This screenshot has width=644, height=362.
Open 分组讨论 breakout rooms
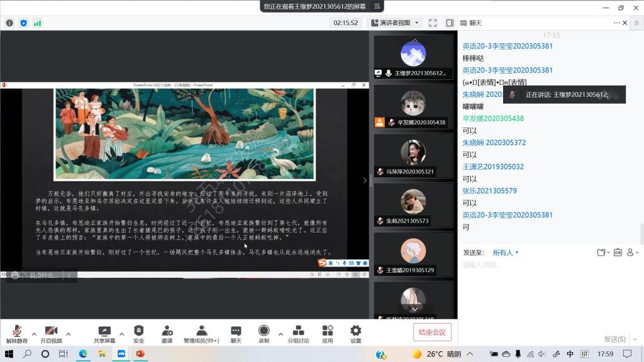tap(298, 333)
